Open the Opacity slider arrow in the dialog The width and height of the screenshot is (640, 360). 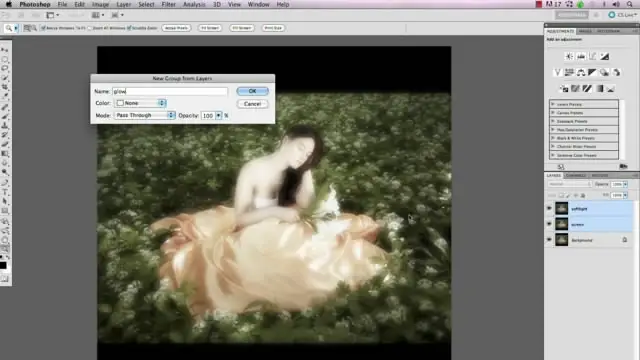click(x=218, y=116)
